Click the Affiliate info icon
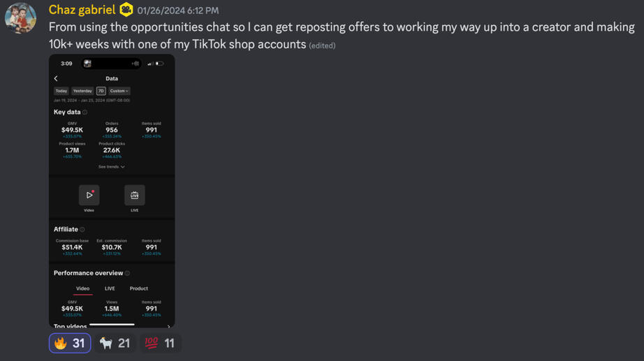644x361 pixels. (x=82, y=230)
